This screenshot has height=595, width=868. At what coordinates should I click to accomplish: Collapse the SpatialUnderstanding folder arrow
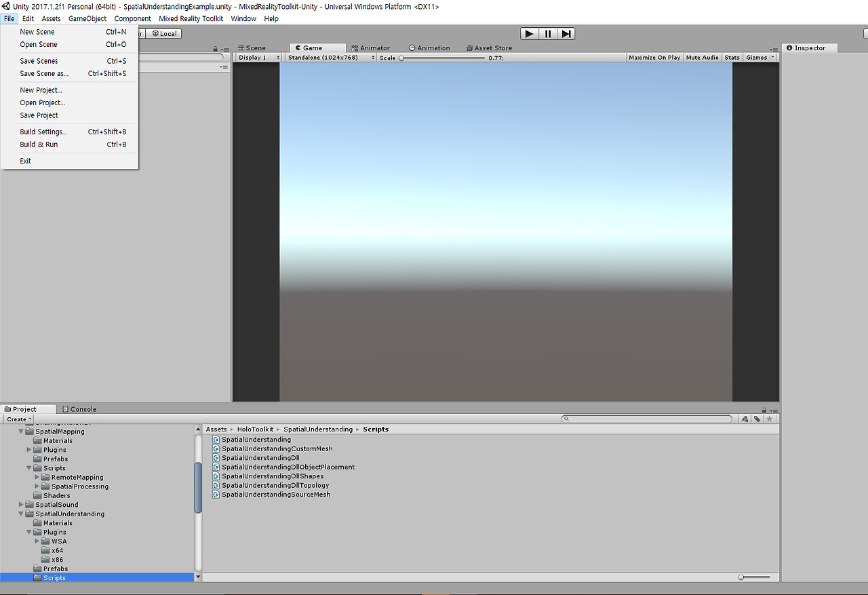click(x=21, y=514)
